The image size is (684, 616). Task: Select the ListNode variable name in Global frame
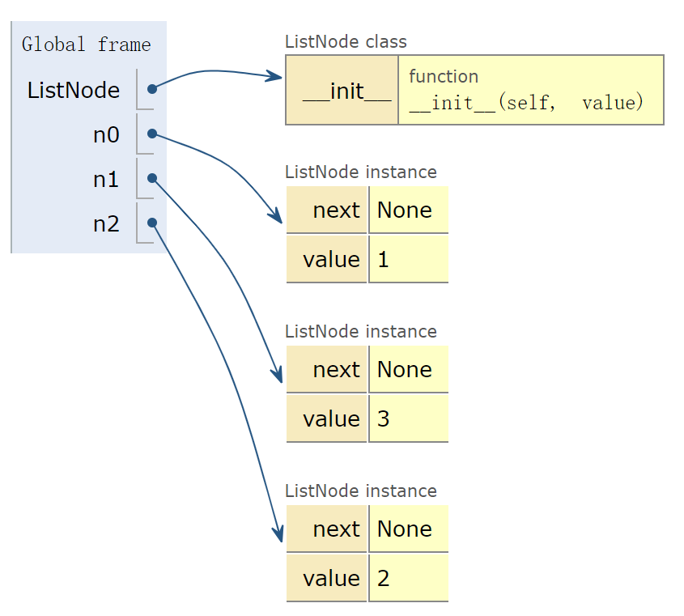[x=74, y=91]
